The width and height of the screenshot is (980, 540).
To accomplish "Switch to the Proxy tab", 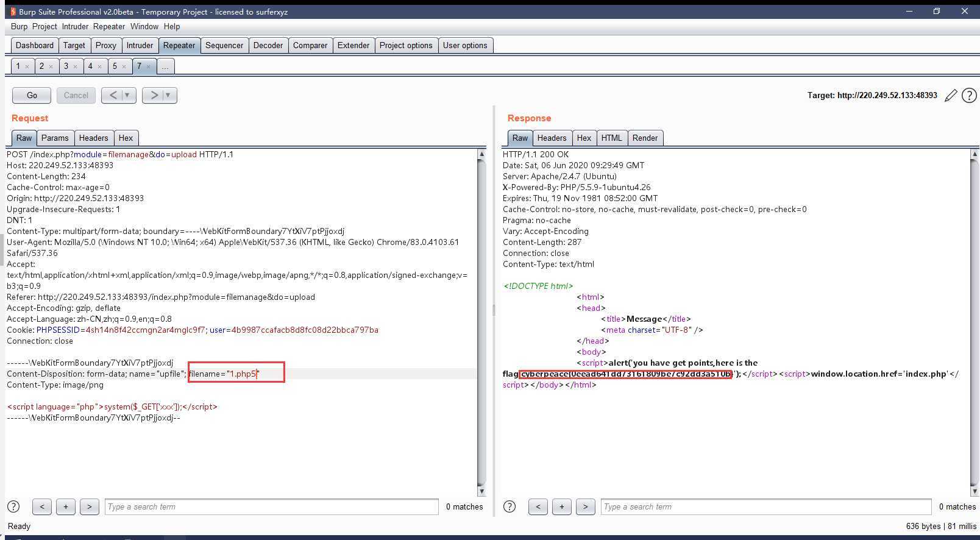I will [105, 45].
